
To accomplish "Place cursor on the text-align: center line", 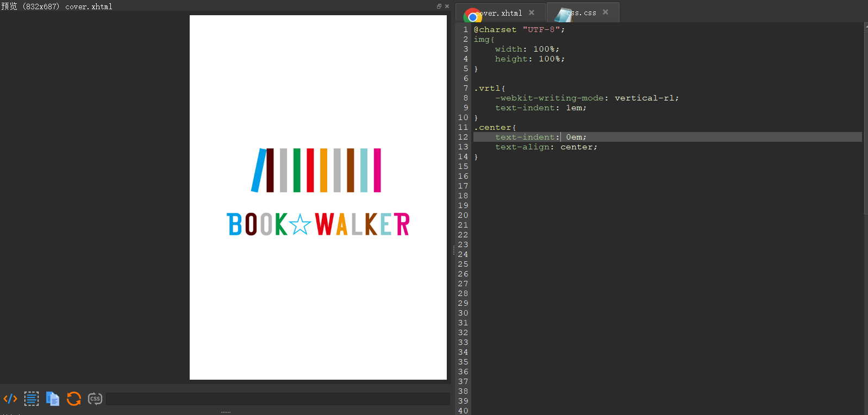I will click(x=546, y=147).
